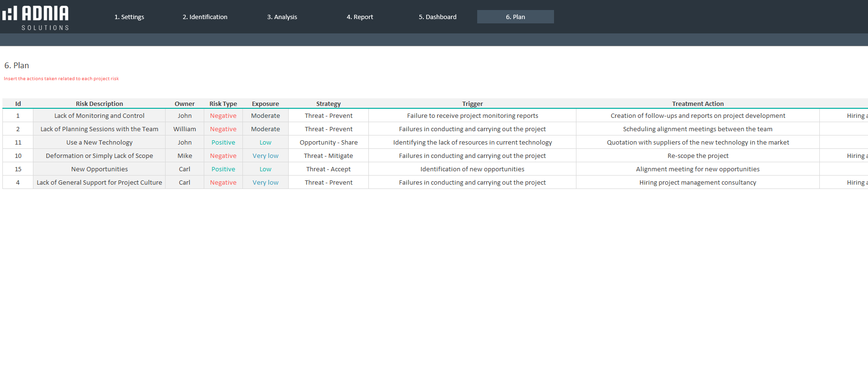
Task: Click the Risk Description column header
Action: point(99,104)
